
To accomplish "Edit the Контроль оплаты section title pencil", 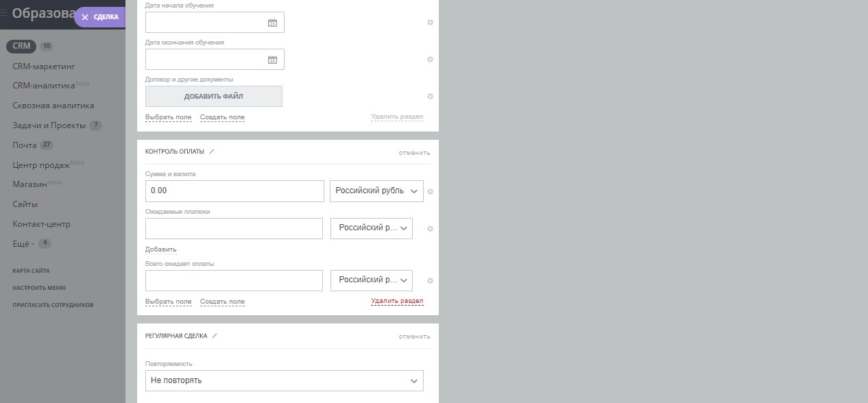I will [x=212, y=151].
